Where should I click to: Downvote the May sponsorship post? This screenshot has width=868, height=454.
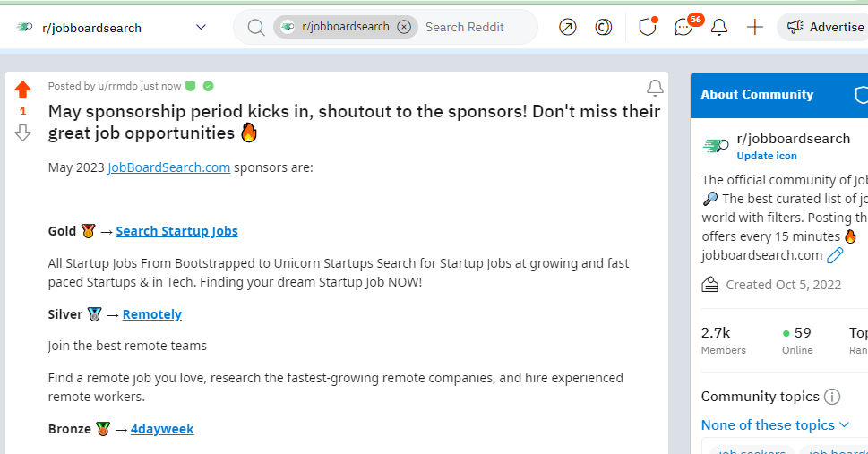[x=23, y=133]
